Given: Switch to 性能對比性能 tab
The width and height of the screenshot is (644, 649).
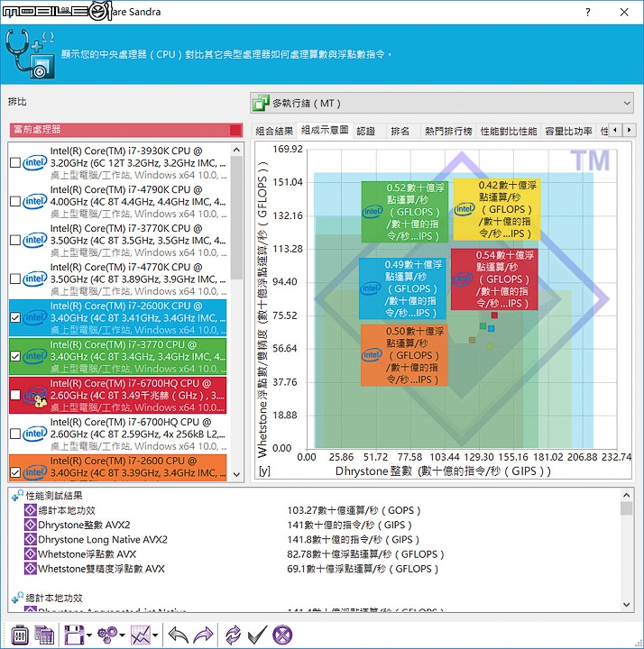Looking at the screenshot, I should point(508,132).
